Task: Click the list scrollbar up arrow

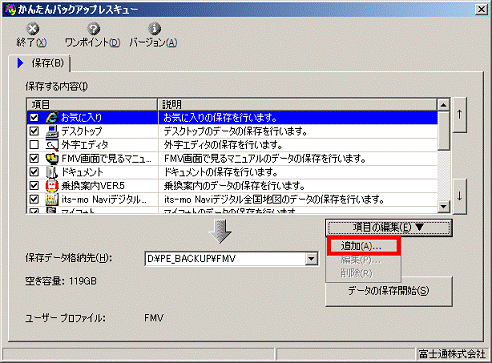Action: tap(444, 105)
